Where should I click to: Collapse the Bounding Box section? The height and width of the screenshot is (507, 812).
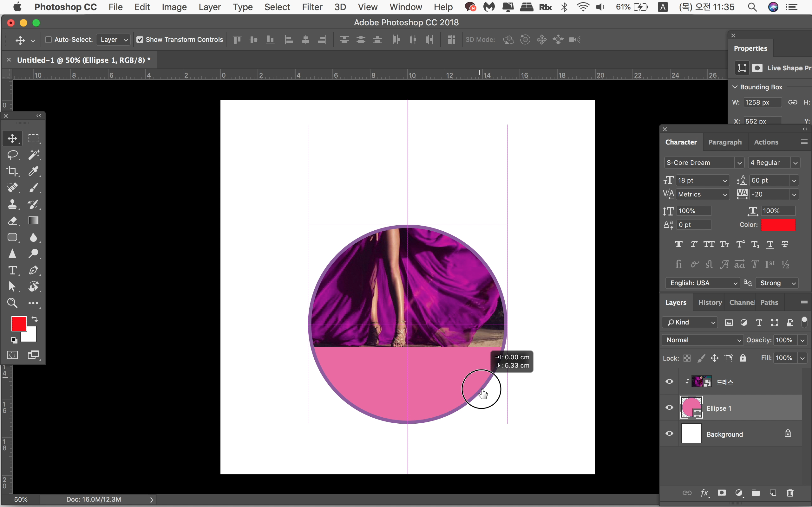[x=735, y=87]
